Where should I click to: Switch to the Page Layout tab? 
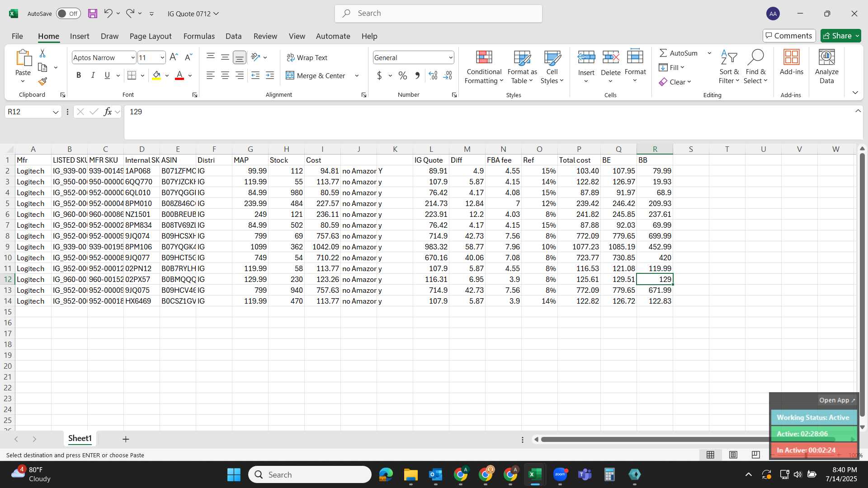coord(151,36)
